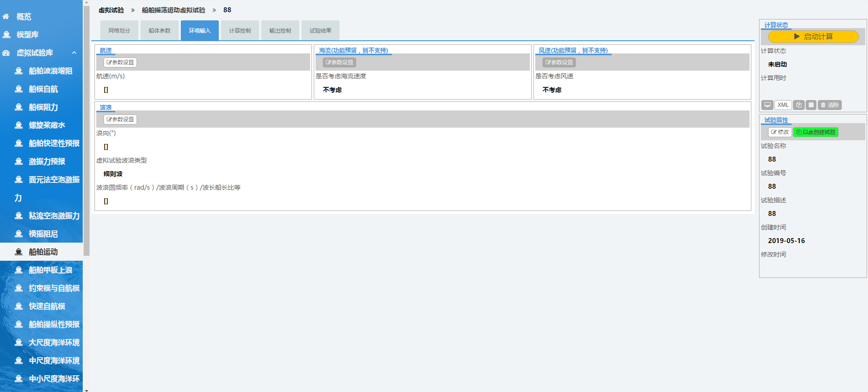Click the monitor icon in 计算状态 panel
868x392 pixels.
767,105
